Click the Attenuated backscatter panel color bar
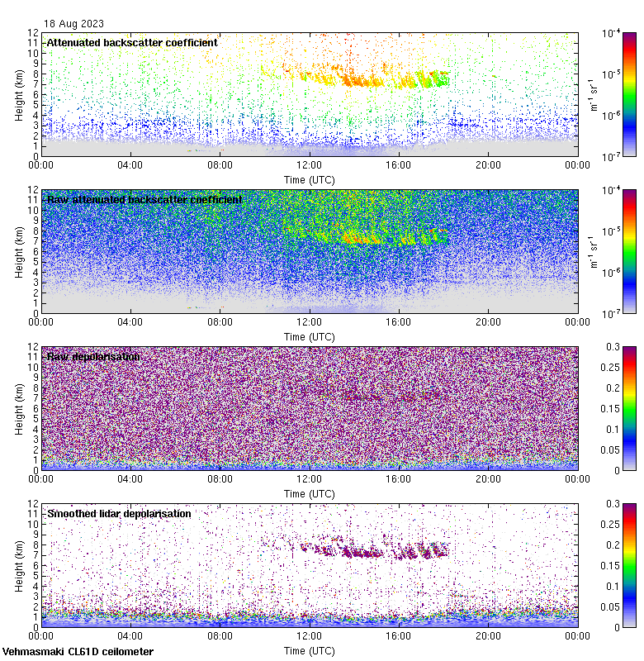 click(x=629, y=94)
